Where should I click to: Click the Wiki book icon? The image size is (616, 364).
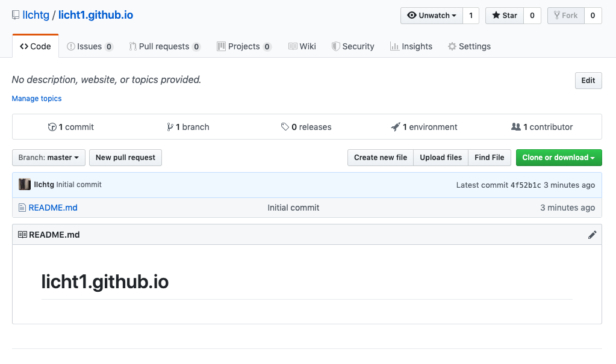293,46
